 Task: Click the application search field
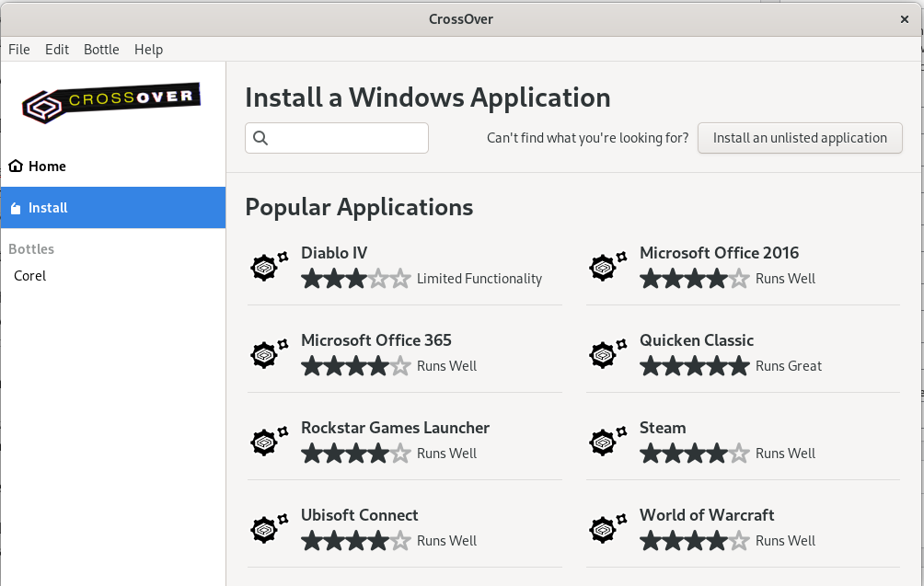pyautogui.click(x=336, y=138)
